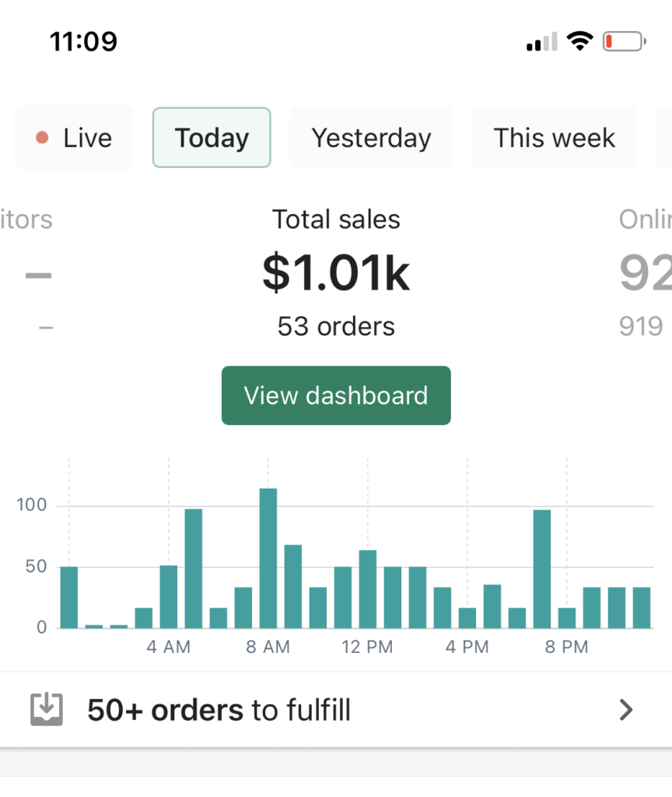Switch to the Yesterday tab
672x797 pixels.
(371, 138)
